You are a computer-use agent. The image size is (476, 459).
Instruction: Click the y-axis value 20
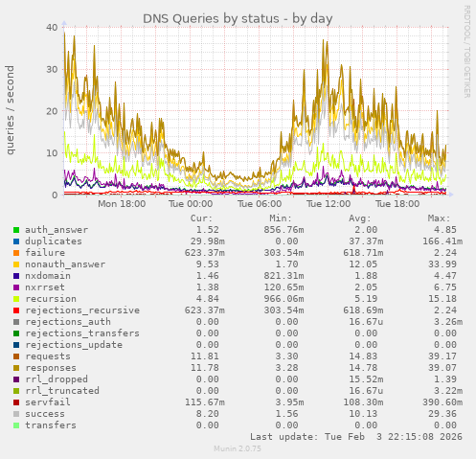(x=52, y=111)
